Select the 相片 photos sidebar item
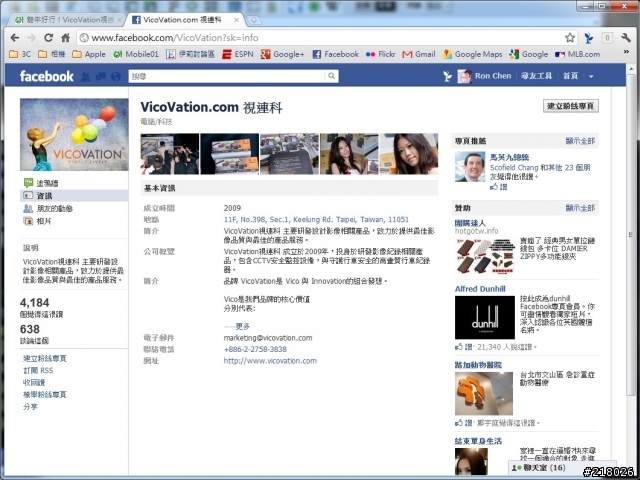640x480 pixels. pos(74,221)
